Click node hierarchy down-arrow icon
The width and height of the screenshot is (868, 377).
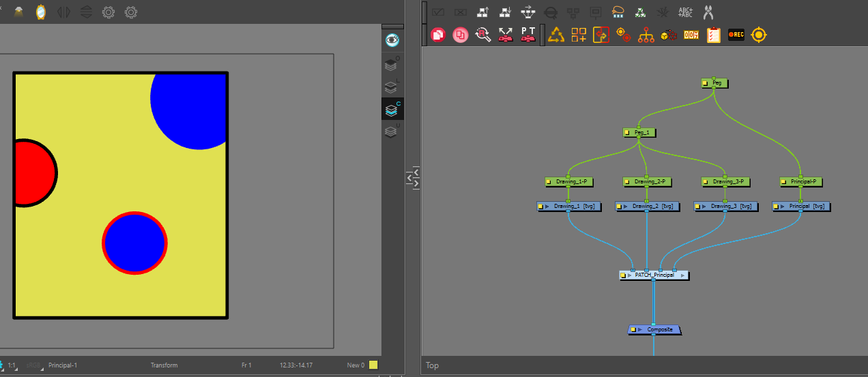point(506,12)
